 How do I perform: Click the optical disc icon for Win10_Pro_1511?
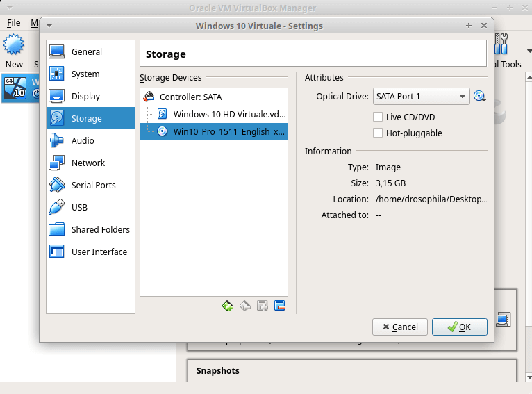pos(163,131)
